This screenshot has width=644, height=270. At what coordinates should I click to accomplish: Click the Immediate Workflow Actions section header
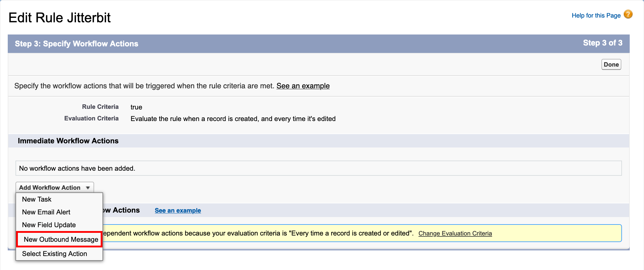pos(68,141)
